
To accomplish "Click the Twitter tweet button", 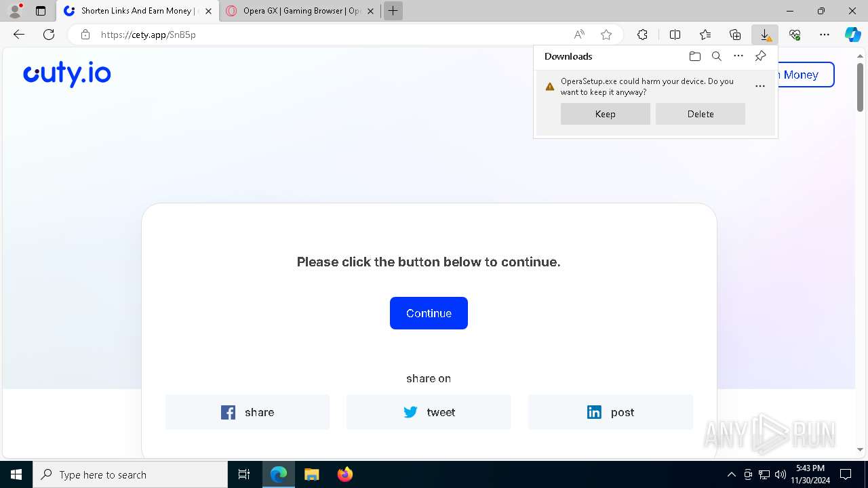I will (429, 412).
